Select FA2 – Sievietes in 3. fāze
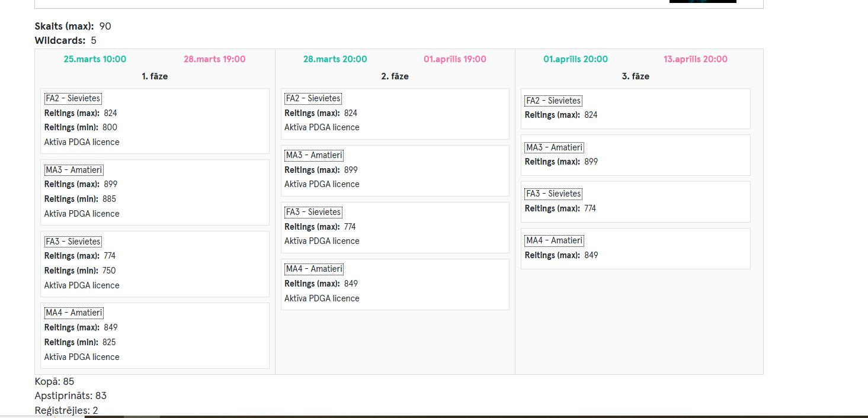 click(553, 101)
